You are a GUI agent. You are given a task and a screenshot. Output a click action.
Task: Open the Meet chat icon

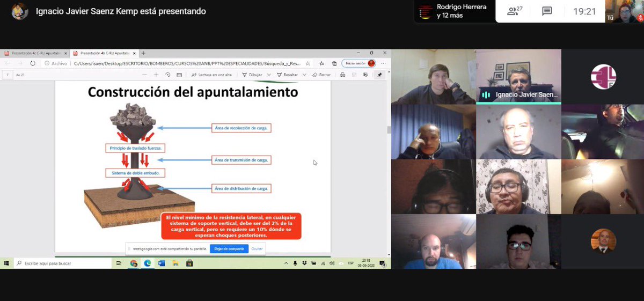547,11
